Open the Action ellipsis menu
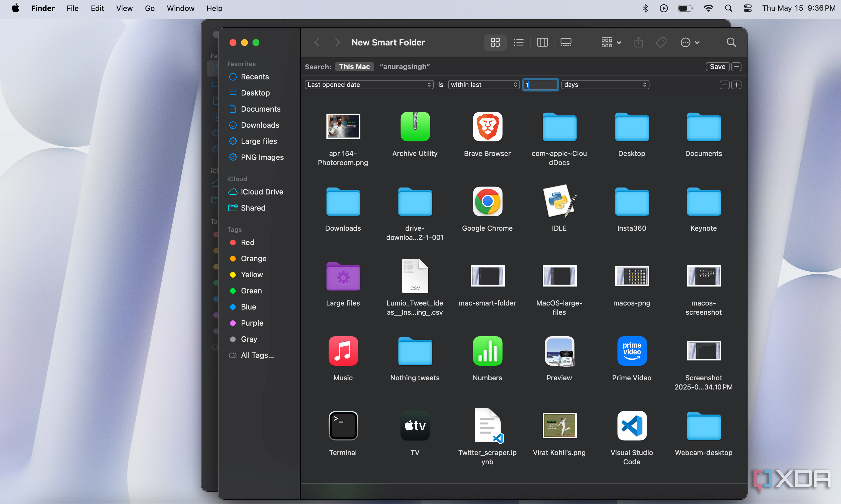 tap(690, 42)
